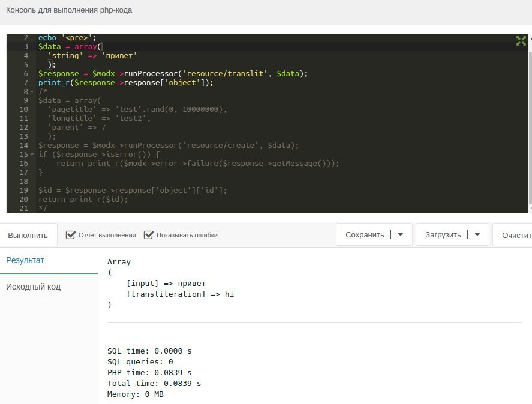Click the SQL queries: 0 stat
The height and width of the screenshot is (404, 532).
[x=140, y=361]
